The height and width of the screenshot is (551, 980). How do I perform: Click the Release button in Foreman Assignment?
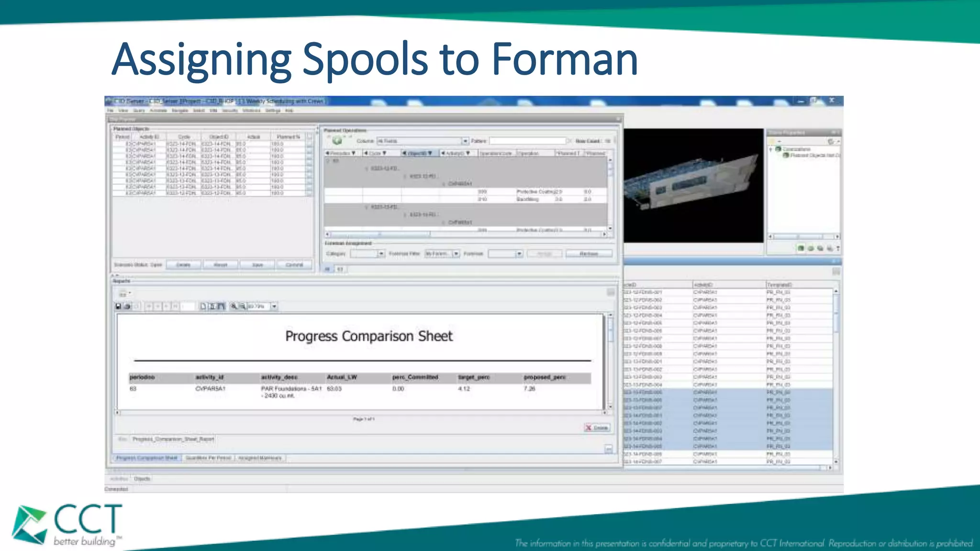coord(589,253)
